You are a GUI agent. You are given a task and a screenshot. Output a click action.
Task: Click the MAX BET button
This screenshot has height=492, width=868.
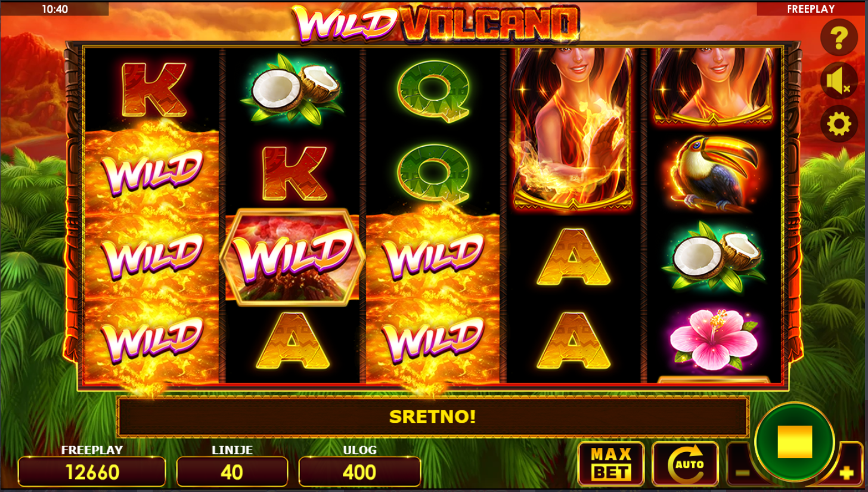611,464
